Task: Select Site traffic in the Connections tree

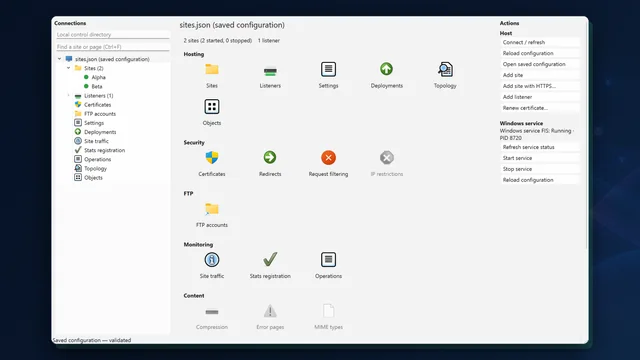Action: coord(96,141)
